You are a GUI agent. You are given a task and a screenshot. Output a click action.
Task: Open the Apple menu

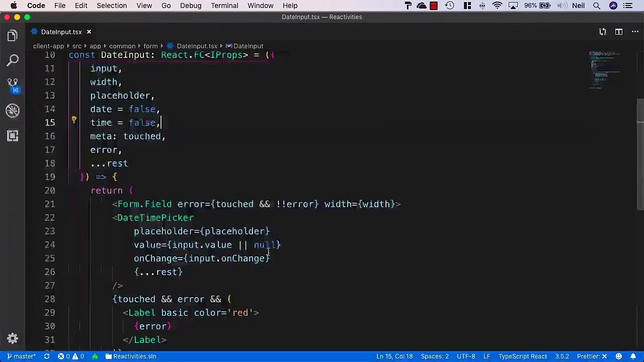14,6
